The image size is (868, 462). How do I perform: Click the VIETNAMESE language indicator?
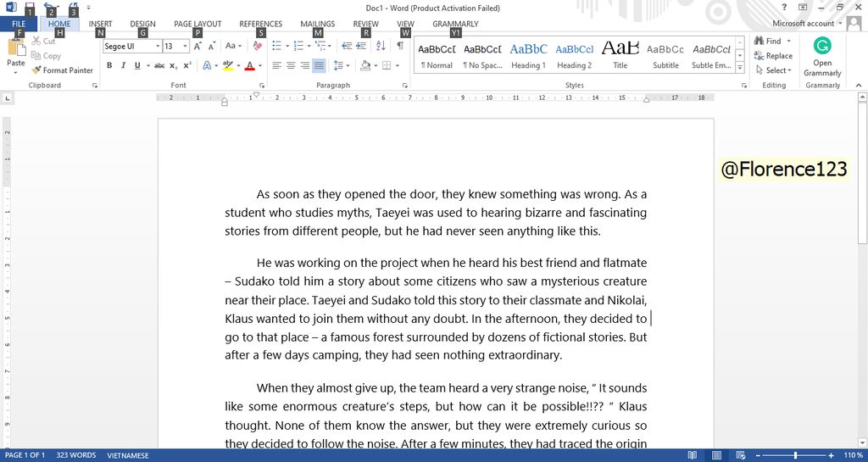click(128, 455)
